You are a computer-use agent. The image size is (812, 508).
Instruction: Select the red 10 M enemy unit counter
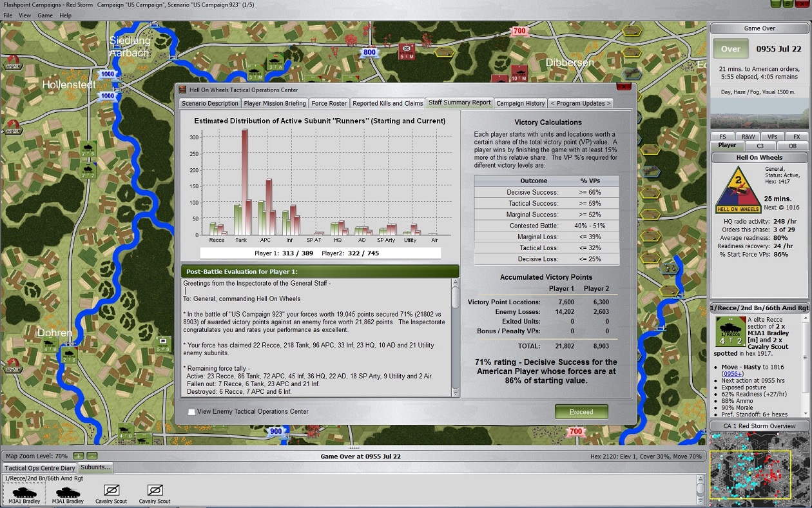519,73
